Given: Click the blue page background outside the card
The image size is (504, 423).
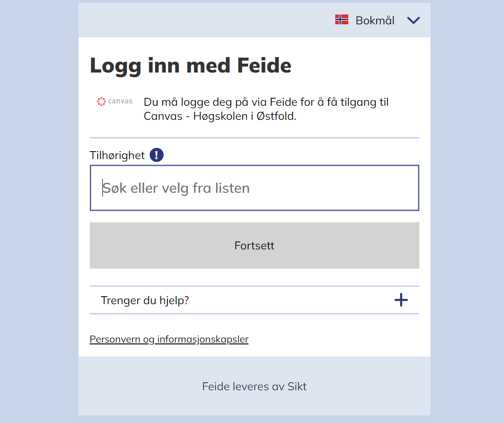Looking at the screenshot, I should click(37, 211).
